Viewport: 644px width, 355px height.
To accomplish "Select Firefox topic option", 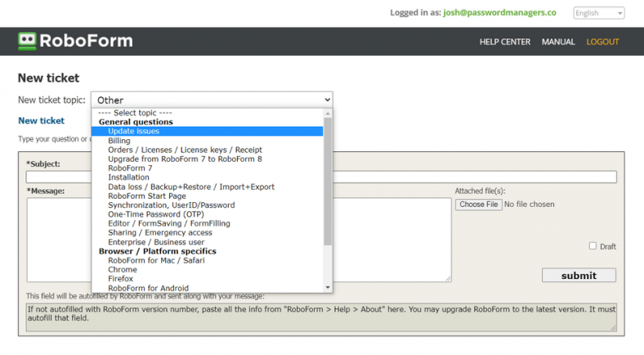I will (121, 279).
